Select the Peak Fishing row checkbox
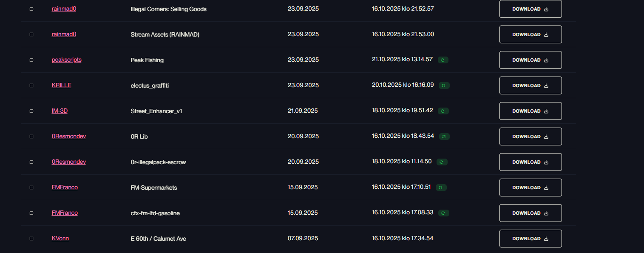This screenshot has width=644, height=253. [x=31, y=60]
